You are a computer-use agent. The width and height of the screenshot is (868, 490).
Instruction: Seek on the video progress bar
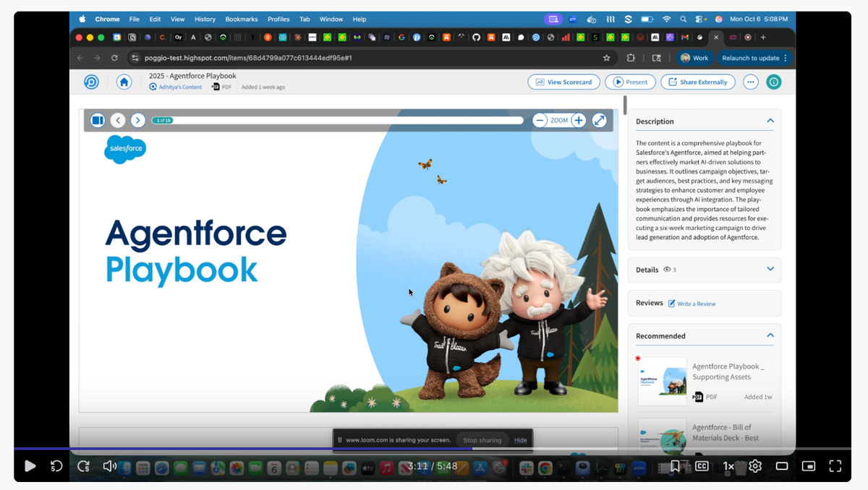pyautogui.click(x=434, y=449)
